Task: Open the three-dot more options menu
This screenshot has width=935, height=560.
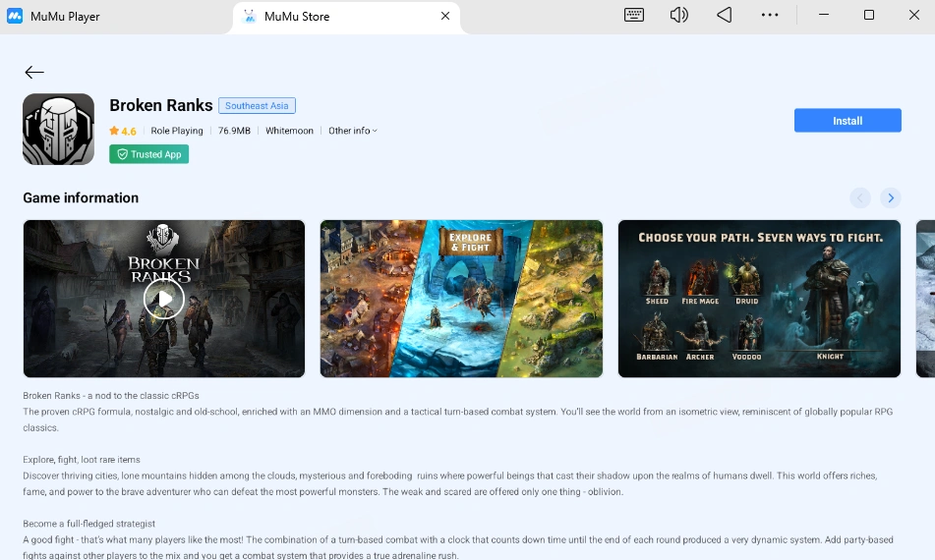Action: 769,16
